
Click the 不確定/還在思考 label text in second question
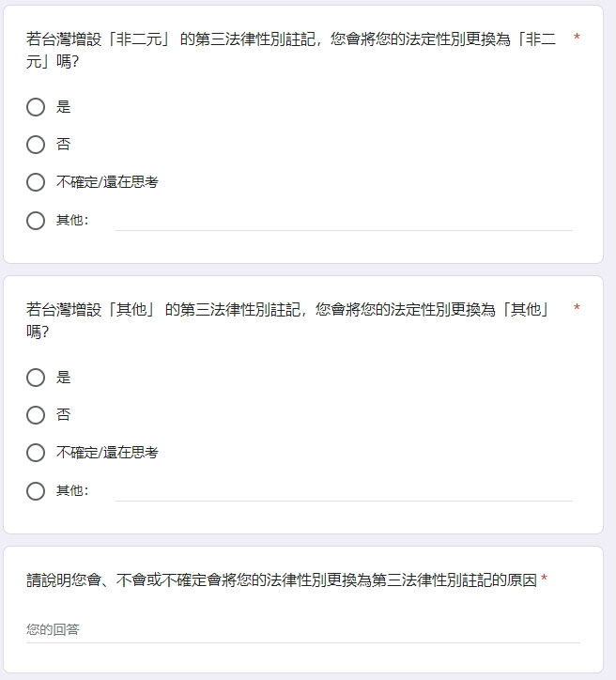(x=107, y=453)
